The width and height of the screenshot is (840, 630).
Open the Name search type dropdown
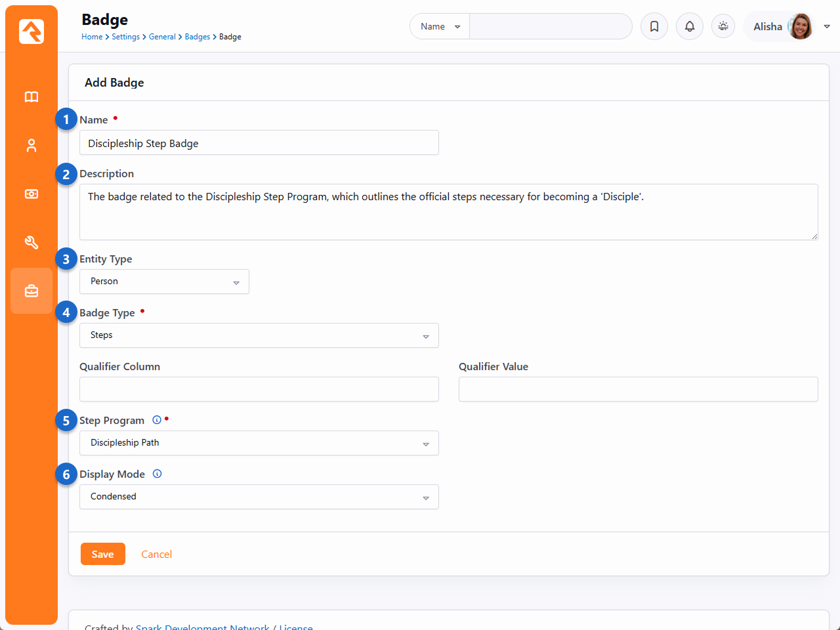coord(440,26)
